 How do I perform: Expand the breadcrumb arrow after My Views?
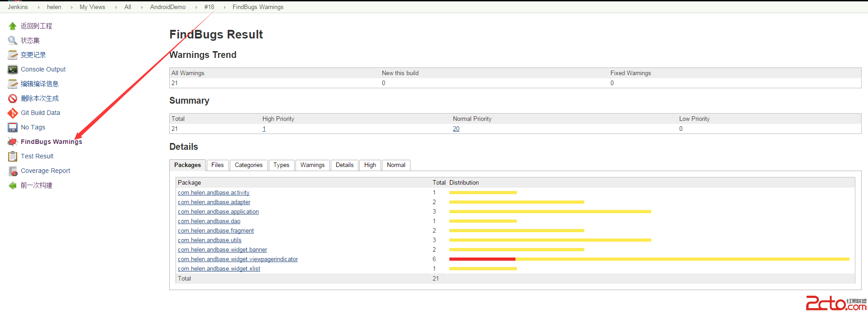click(x=116, y=7)
